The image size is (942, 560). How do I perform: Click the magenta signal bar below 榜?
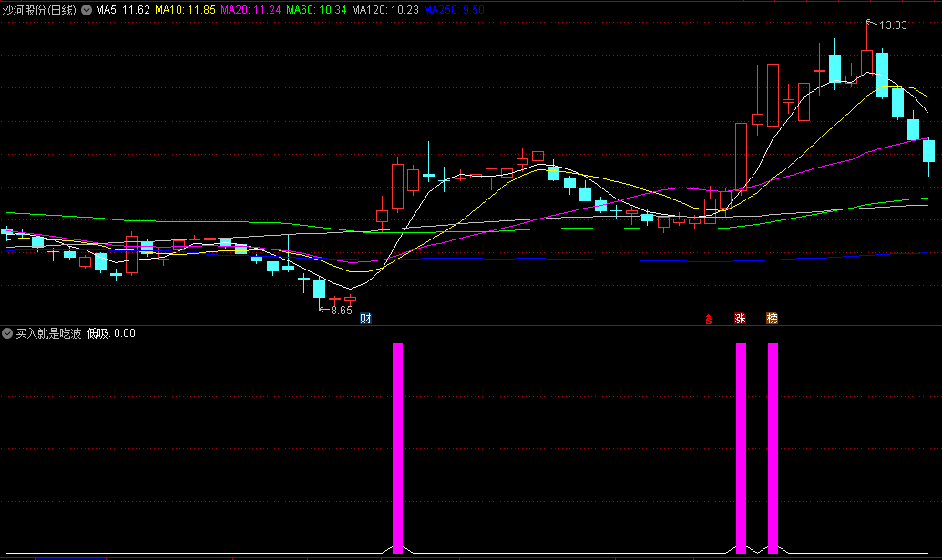click(773, 448)
